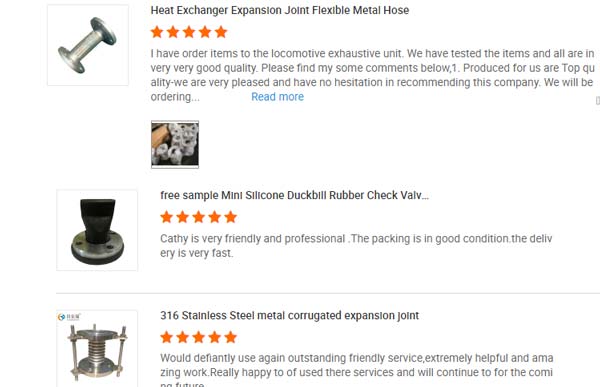Open the Heat Exchanger Expansion Joint title link

(x=280, y=10)
